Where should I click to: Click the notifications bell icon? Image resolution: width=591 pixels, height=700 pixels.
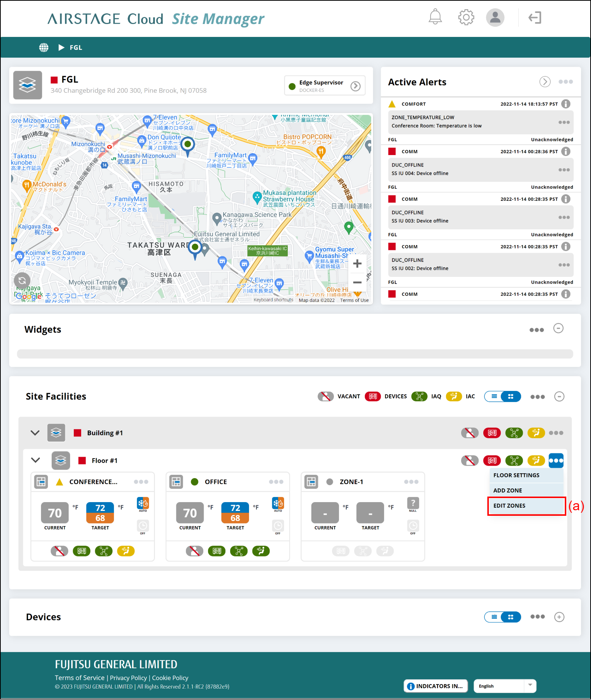pyautogui.click(x=435, y=17)
